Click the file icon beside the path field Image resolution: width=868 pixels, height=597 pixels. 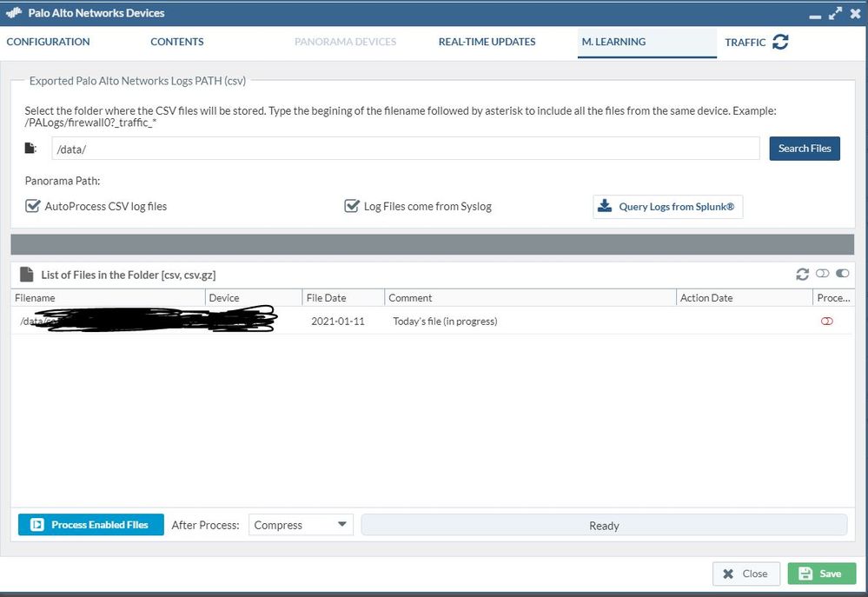click(30, 148)
